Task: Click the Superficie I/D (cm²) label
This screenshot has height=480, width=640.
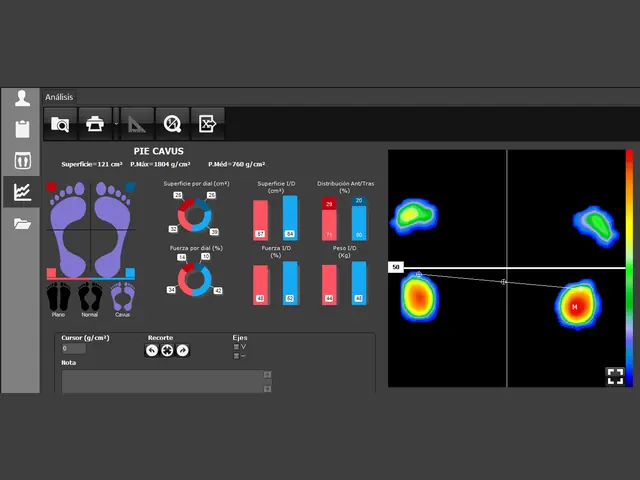Action: (x=276, y=187)
